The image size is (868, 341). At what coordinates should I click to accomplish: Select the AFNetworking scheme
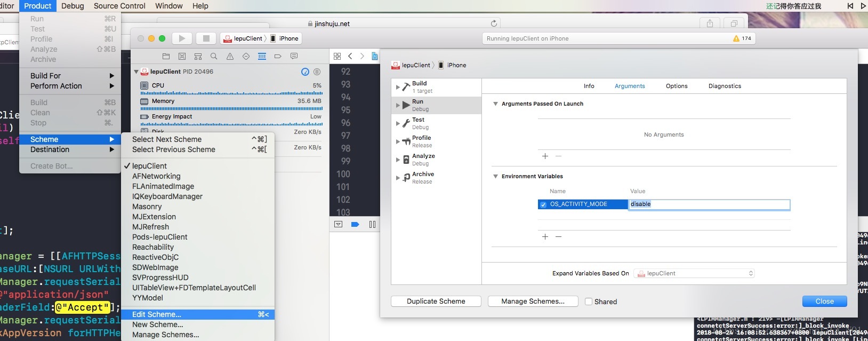tap(198, 176)
